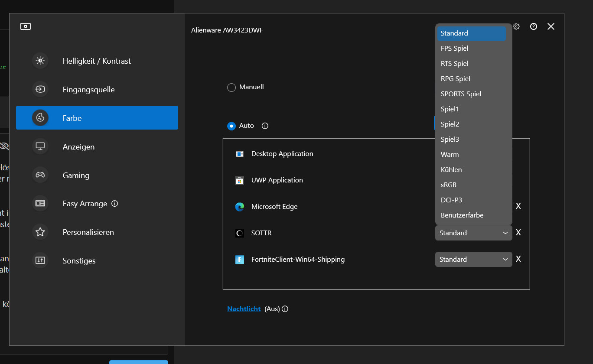
Task: Select the Auto radio button
Action: tap(231, 126)
